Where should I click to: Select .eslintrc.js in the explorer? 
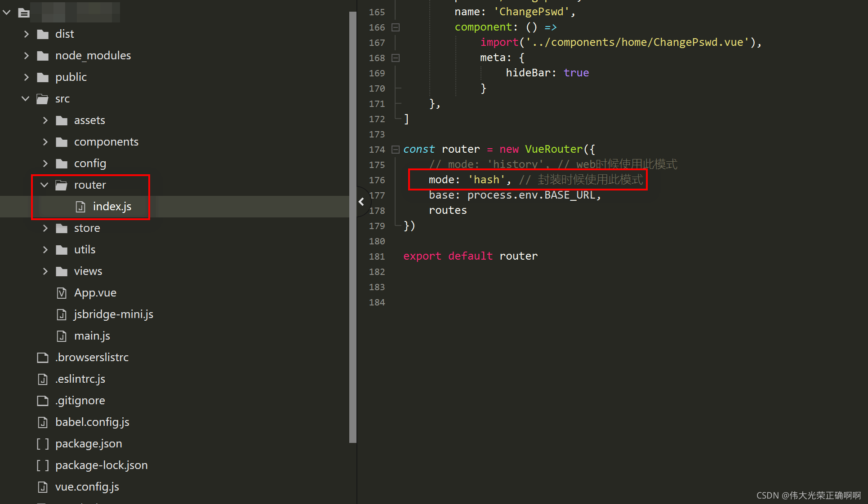80,379
